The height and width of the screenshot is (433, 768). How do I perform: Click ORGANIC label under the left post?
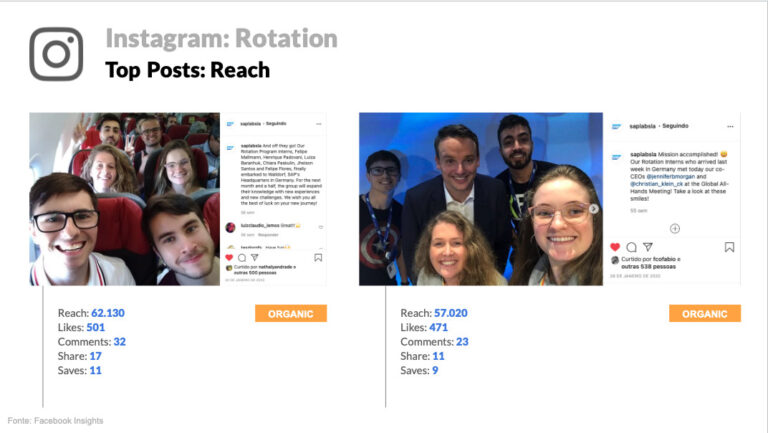click(x=290, y=314)
